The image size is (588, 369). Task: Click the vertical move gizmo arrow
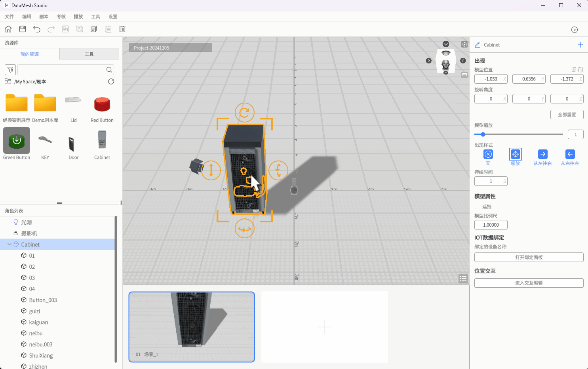coord(211,170)
